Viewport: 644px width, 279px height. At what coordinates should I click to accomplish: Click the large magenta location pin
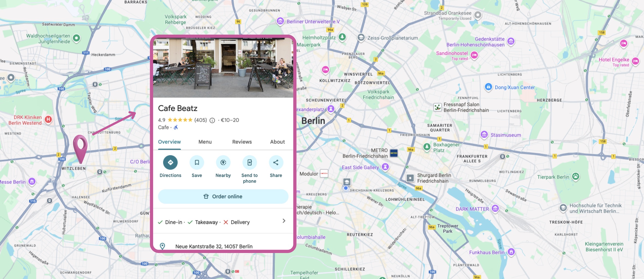80,146
